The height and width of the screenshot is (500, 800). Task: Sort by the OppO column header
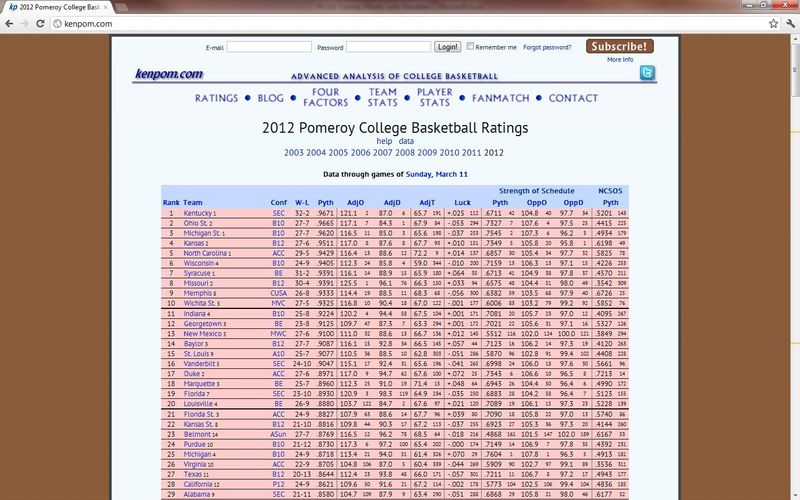(x=537, y=203)
